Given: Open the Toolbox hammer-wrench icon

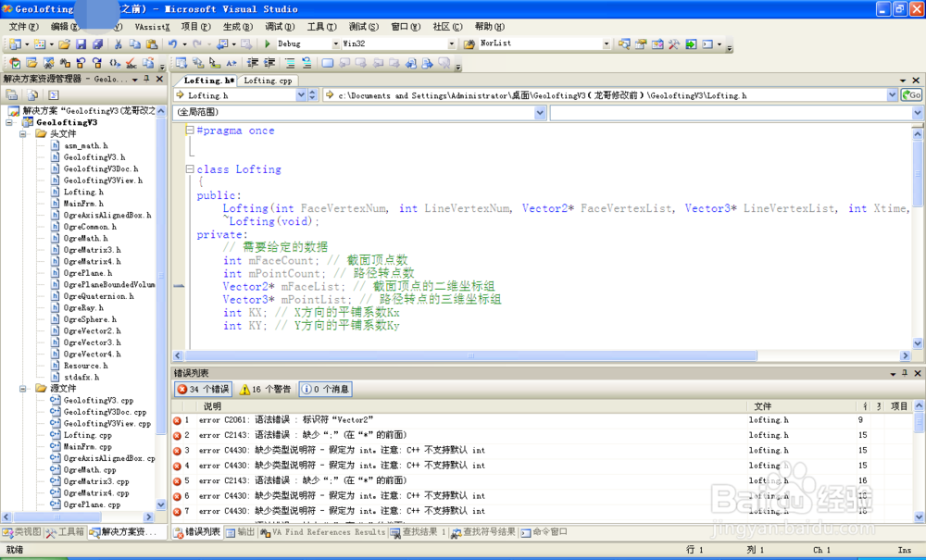Looking at the screenshot, I should [674, 44].
